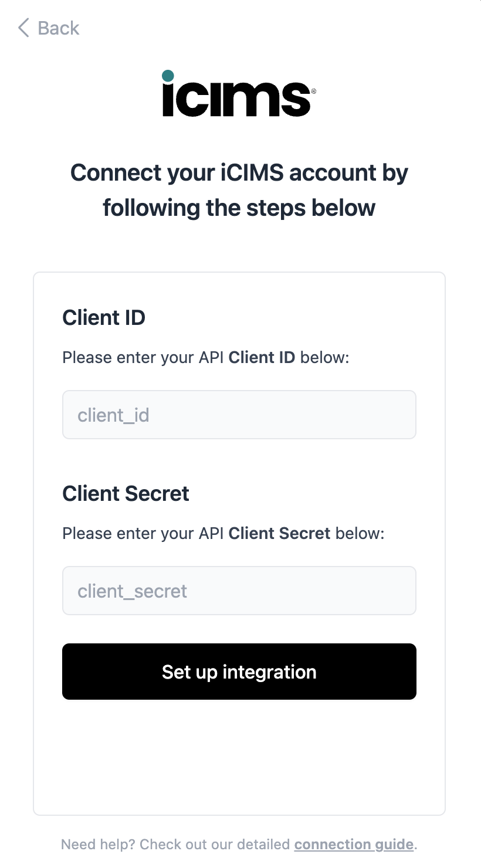Open the connection guide link
Image resolution: width=481 pixels, height=868 pixels.
354,845
